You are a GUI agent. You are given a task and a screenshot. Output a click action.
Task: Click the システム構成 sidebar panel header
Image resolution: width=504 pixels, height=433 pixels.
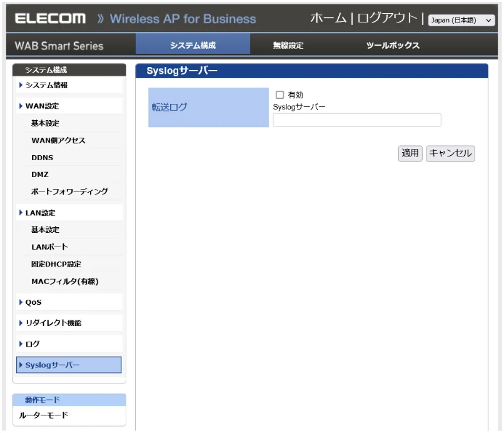[x=69, y=70]
